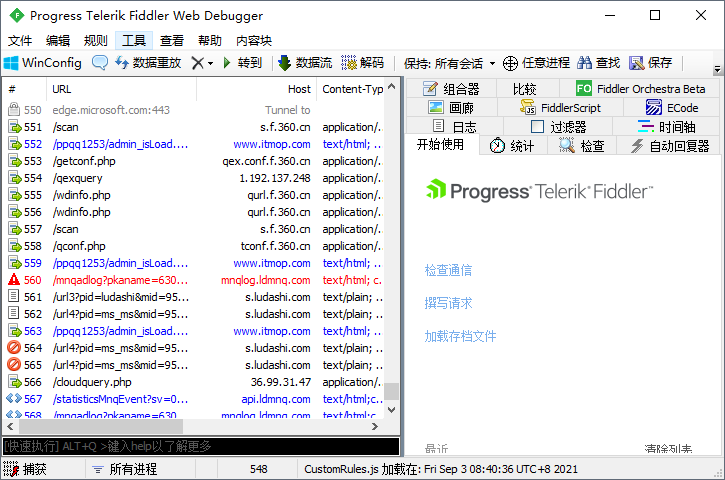Select session 560 red warning icon
The image size is (725, 480).
(x=14, y=280)
